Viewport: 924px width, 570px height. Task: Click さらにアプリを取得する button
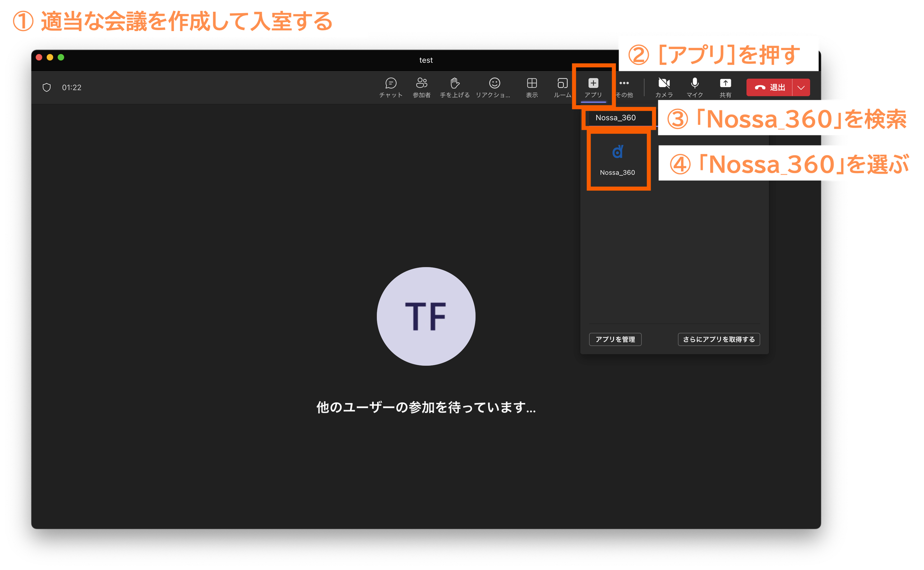pos(719,340)
